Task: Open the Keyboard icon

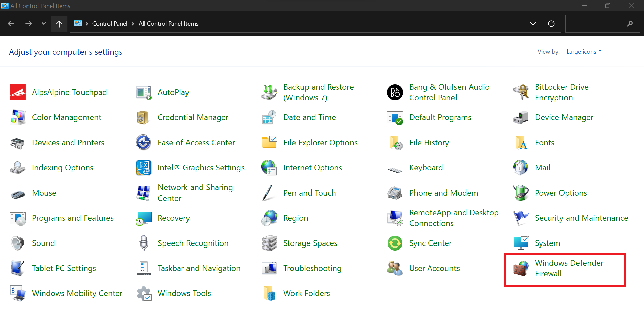Action: [x=395, y=170]
